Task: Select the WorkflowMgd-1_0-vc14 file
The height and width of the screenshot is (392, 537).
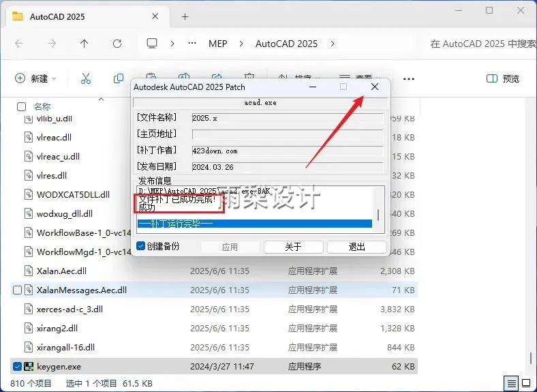Action: click(x=84, y=252)
